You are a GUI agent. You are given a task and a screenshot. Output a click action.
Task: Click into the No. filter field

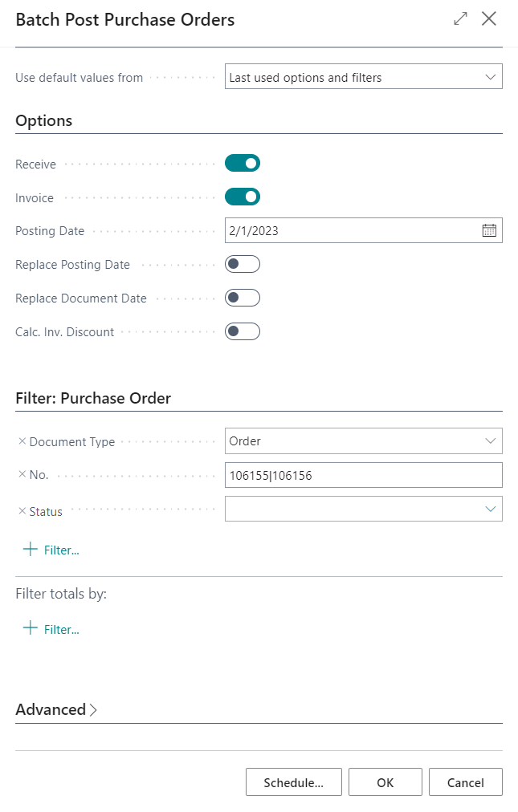(x=364, y=475)
